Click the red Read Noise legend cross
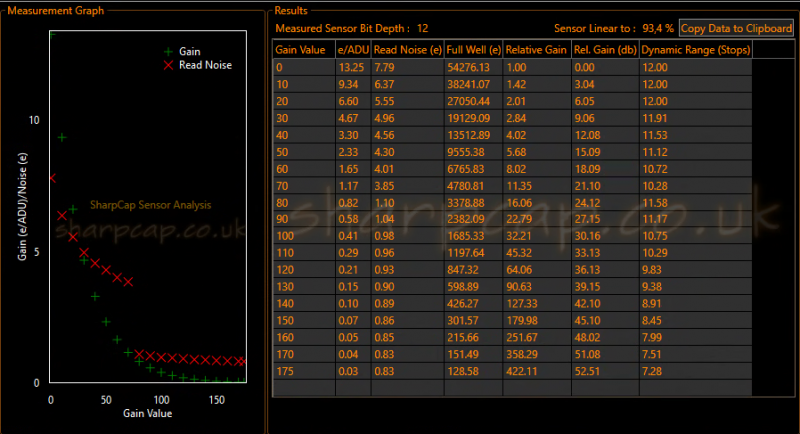This screenshot has height=434, width=800. tap(168, 65)
